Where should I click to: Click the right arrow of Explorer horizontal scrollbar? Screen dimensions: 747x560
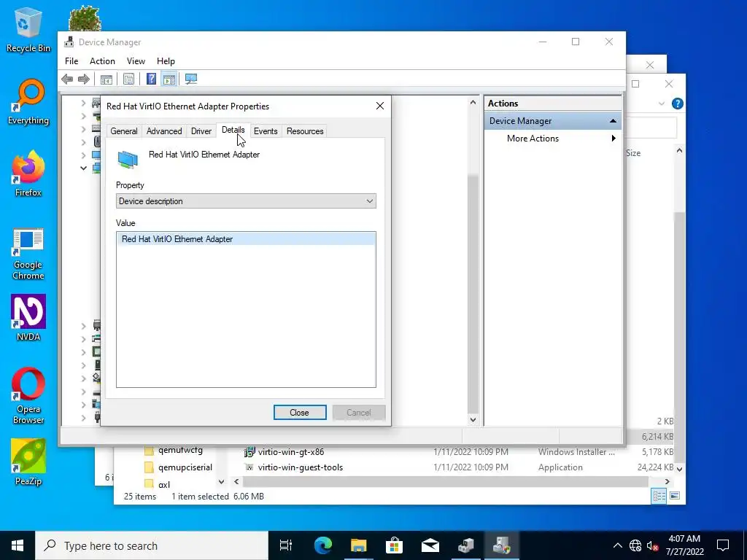coord(667,481)
